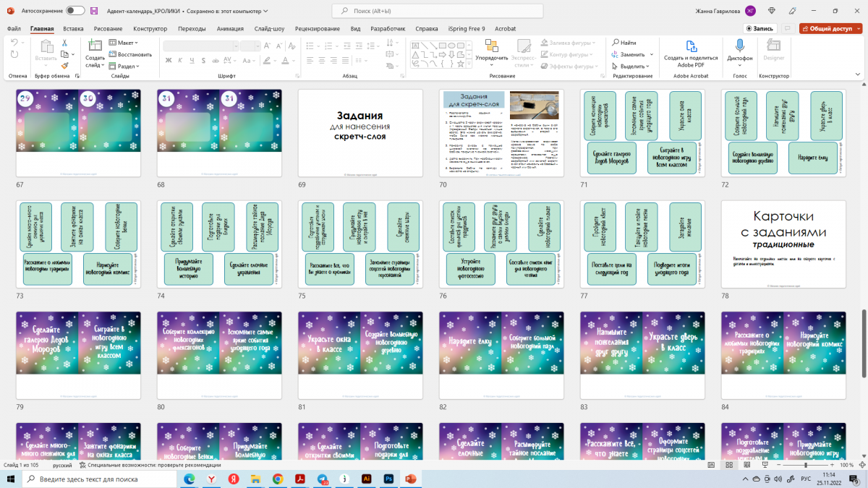The image size is (868, 488).
Task: Click the Undo arrow icon
Action: tap(15, 43)
